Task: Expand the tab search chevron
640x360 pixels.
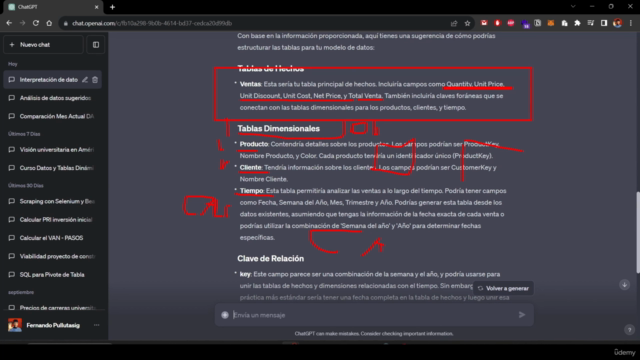Action: click(x=573, y=7)
